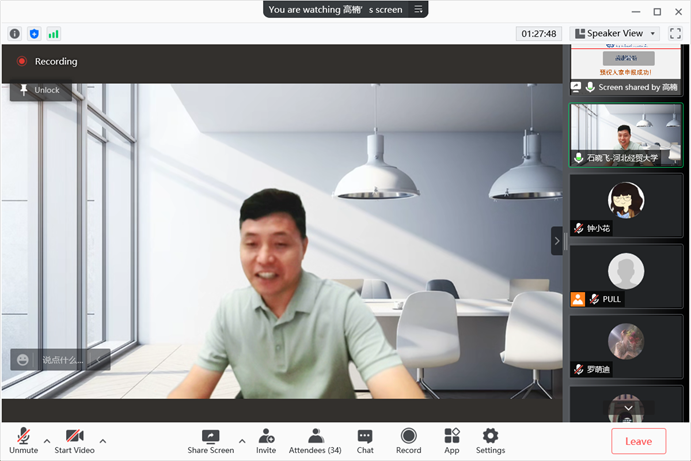Open the App panel
The image size is (691, 461).
click(452, 440)
